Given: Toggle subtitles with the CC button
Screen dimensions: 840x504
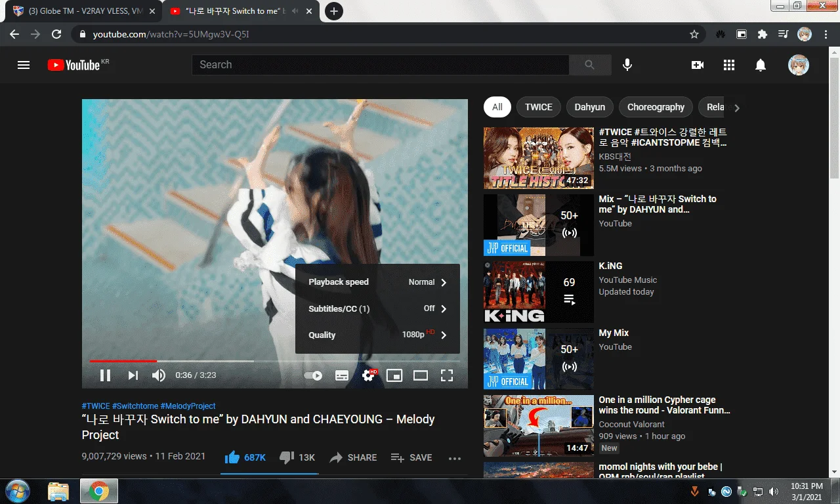Looking at the screenshot, I should pos(342,375).
